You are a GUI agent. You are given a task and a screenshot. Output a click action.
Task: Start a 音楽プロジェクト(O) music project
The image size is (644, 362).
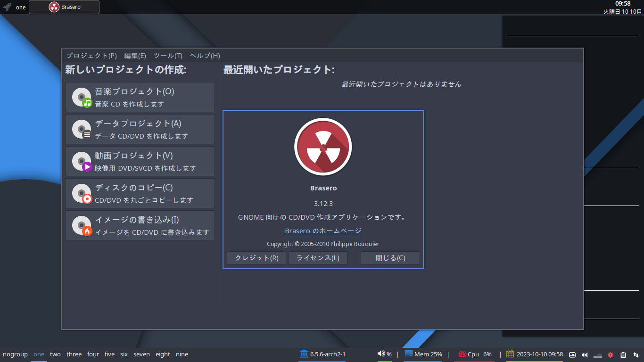[x=140, y=97]
